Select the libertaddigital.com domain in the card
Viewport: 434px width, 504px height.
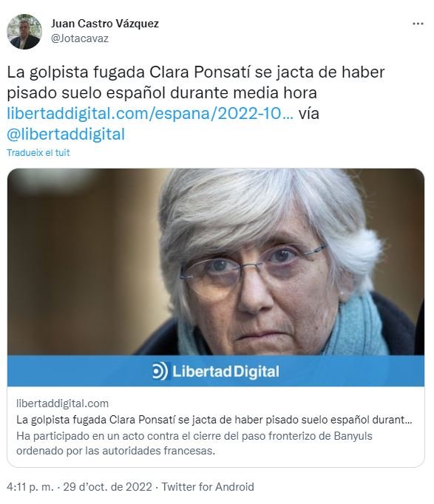62,403
